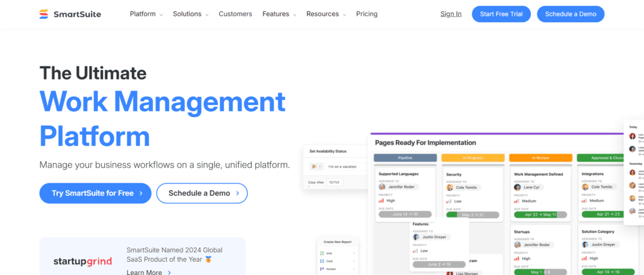The width and height of the screenshot is (644, 275).
Task: Expand the Solutions dropdown menu
Action: click(x=190, y=14)
